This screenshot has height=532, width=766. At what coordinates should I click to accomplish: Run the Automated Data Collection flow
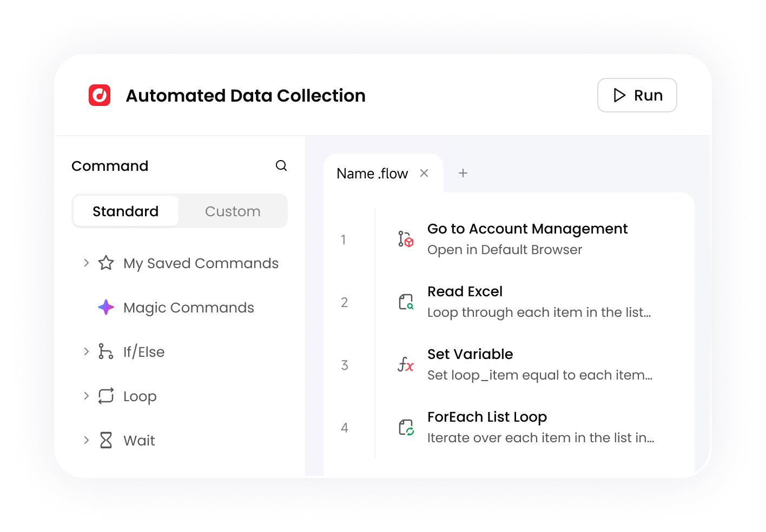pyautogui.click(x=637, y=95)
